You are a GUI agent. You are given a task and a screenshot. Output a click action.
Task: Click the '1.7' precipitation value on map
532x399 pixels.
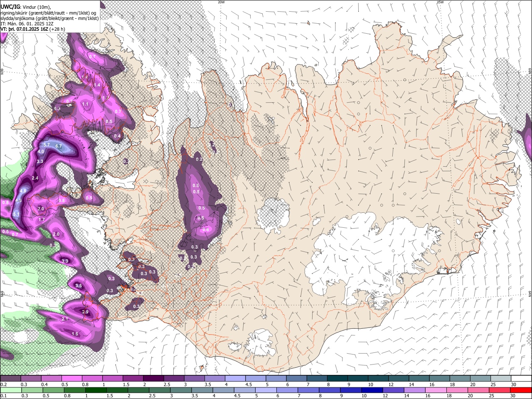click(41, 219)
